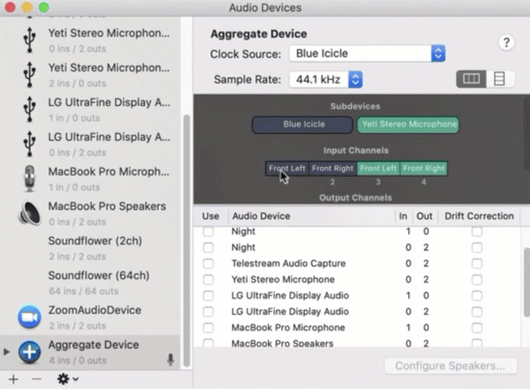530x389 pixels.
Task: Select the Blue Icicle subdevice
Action: click(x=303, y=124)
